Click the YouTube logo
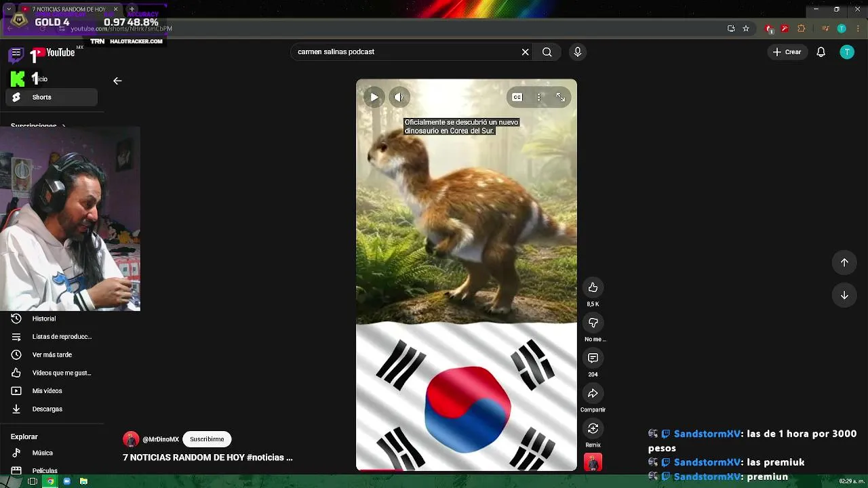Image resolution: width=868 pixels, height=488 pixels. (x=52, y=52)
